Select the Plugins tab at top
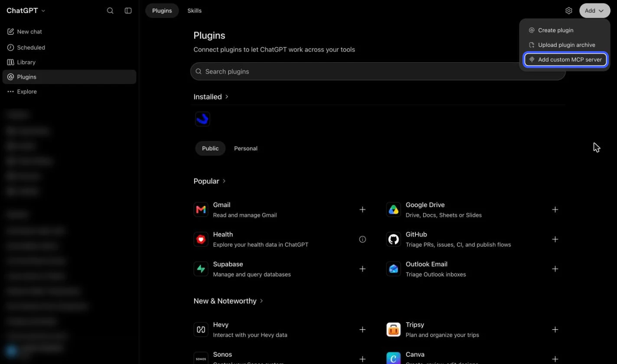 click(162, 10)
